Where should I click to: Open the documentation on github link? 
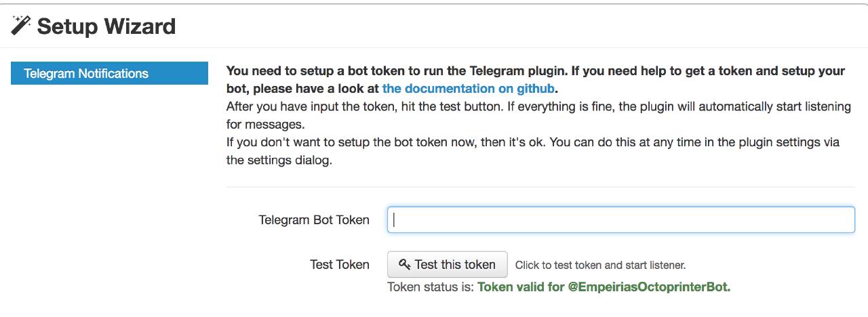click(468, 89)
